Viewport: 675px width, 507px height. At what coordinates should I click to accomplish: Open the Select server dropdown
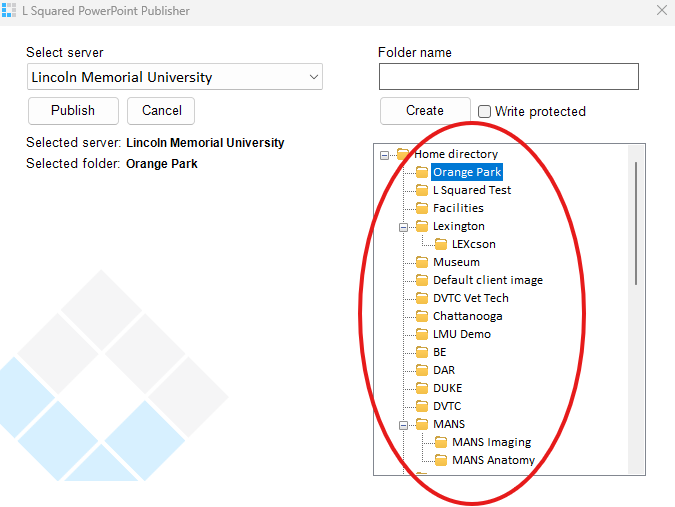pos(174,77)
